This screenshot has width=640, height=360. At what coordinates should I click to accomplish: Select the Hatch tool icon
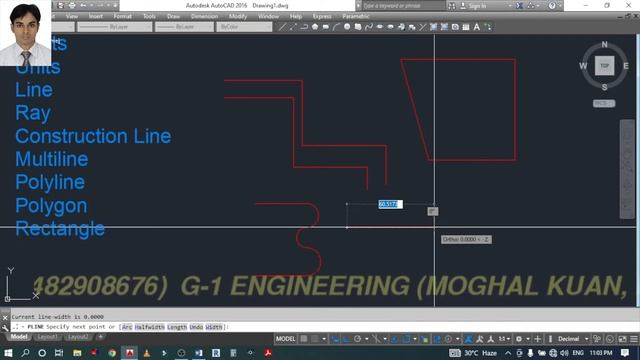click(x=433, y=27)
